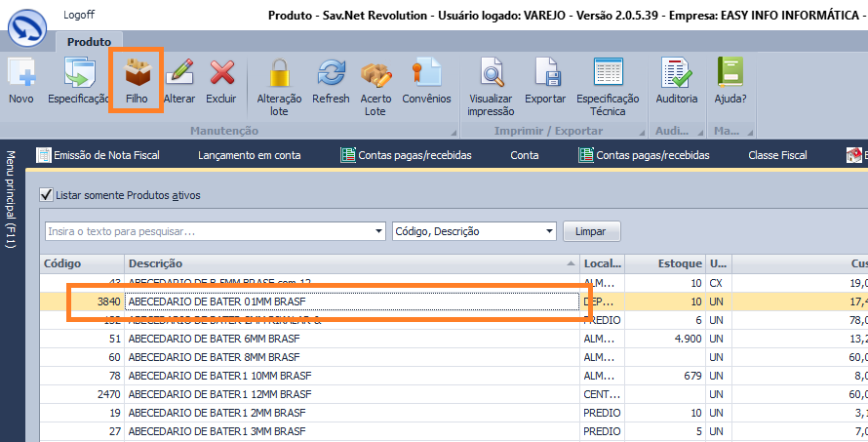Toggle Listar somente Produtos ativos checkbox

click(x=46, y=195)
